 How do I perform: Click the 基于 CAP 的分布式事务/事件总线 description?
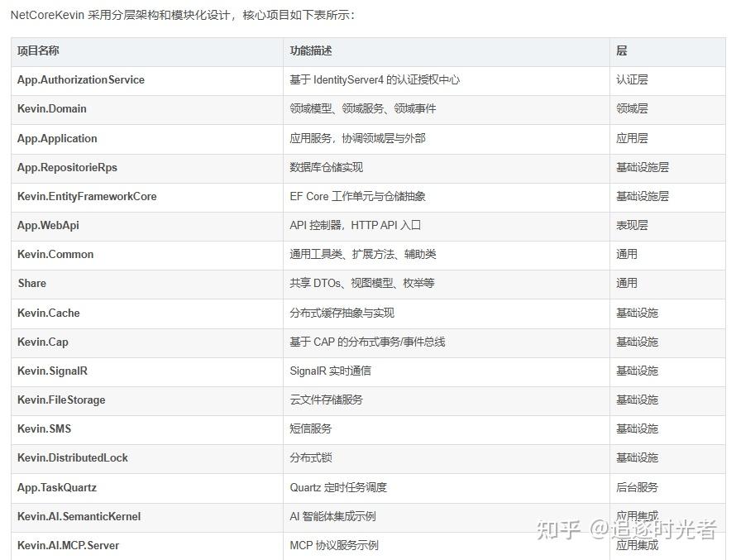(367, 342)
